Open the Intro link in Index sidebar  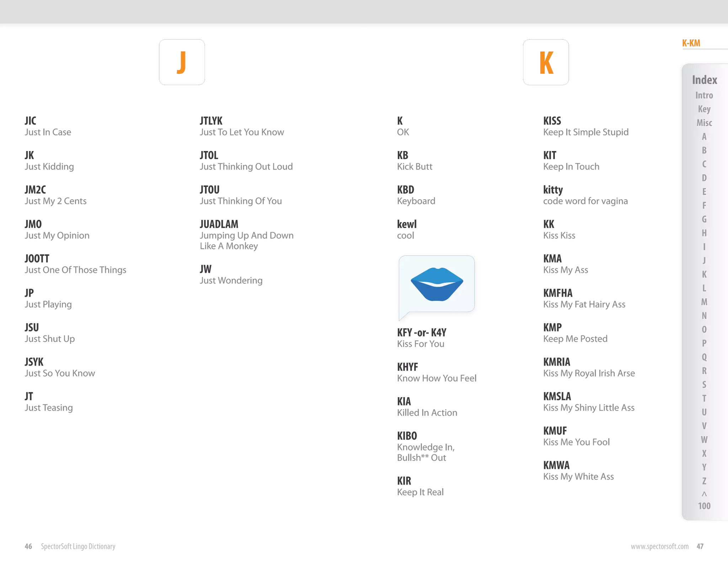pyautogui.click(x=704, y=95)
